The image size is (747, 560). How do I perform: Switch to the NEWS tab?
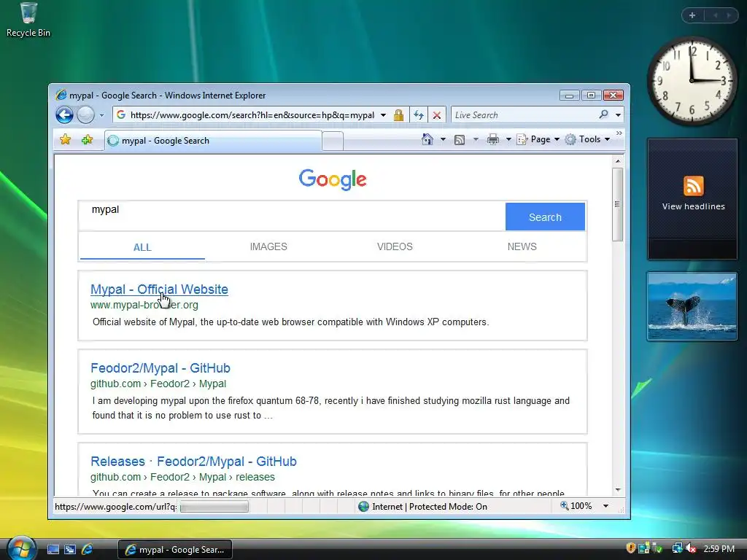tap(522, 246)
